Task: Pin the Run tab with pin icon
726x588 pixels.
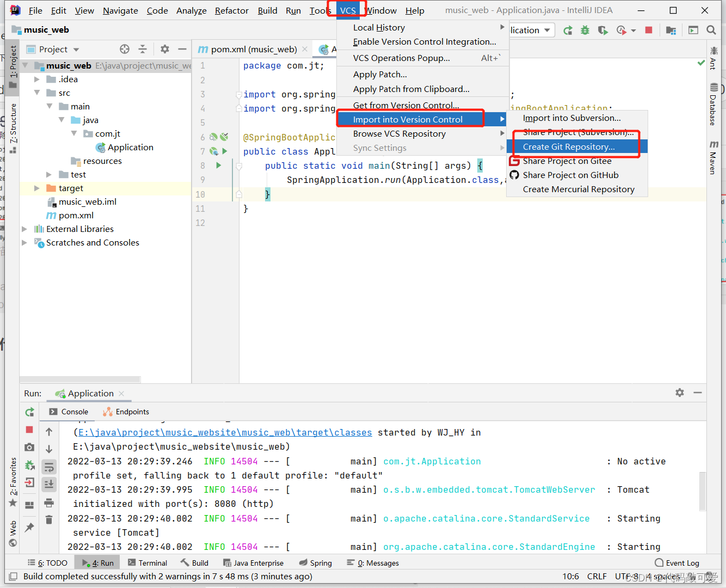Action: point(29,527)
